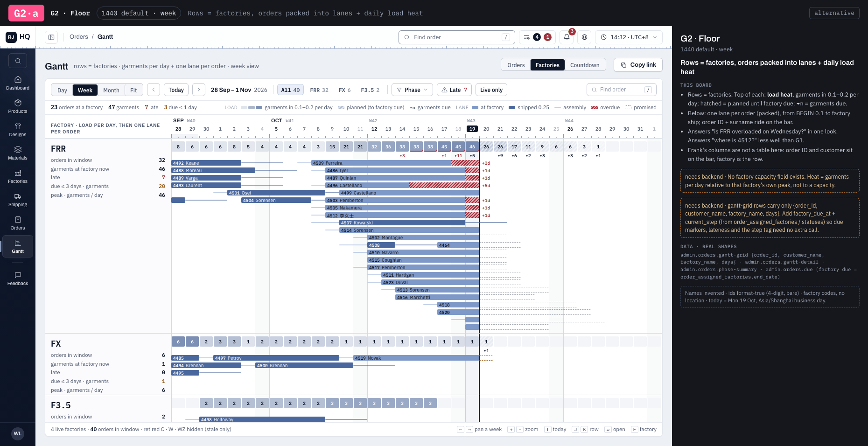Open Designs in sidebar
Image resolution: width=868 pixels, height=446 pixels.
18,130
